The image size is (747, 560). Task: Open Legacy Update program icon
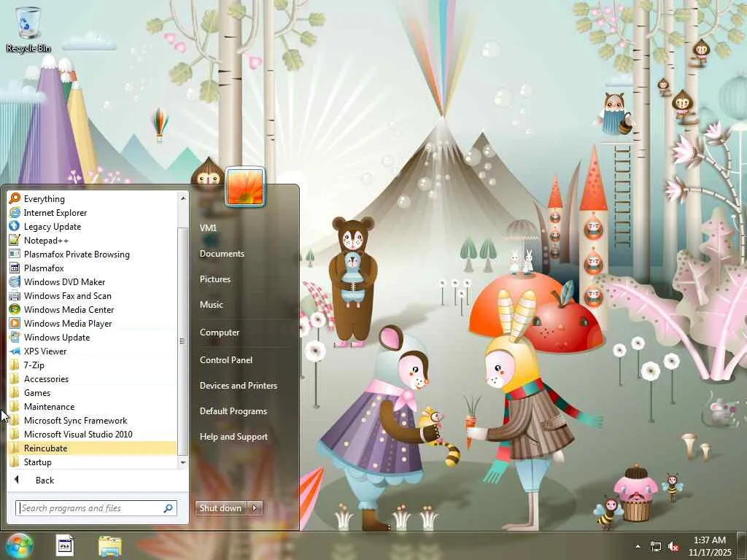[15, 226]
